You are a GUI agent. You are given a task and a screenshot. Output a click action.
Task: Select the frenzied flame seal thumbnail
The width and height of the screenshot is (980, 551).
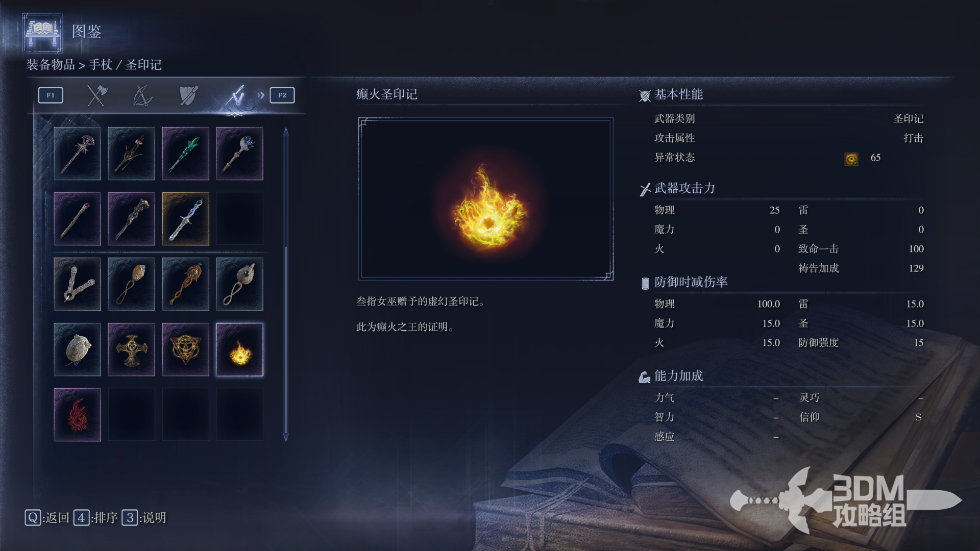[239, 349]
